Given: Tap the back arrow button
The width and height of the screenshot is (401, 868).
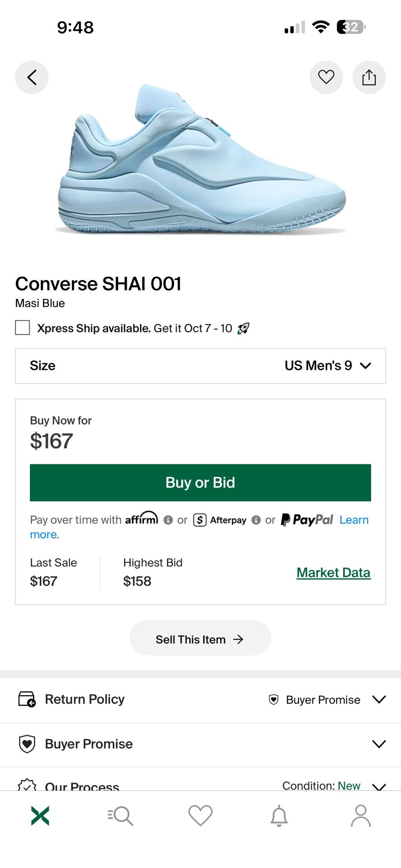Looking at the screenshot, I should click(32, 77).
